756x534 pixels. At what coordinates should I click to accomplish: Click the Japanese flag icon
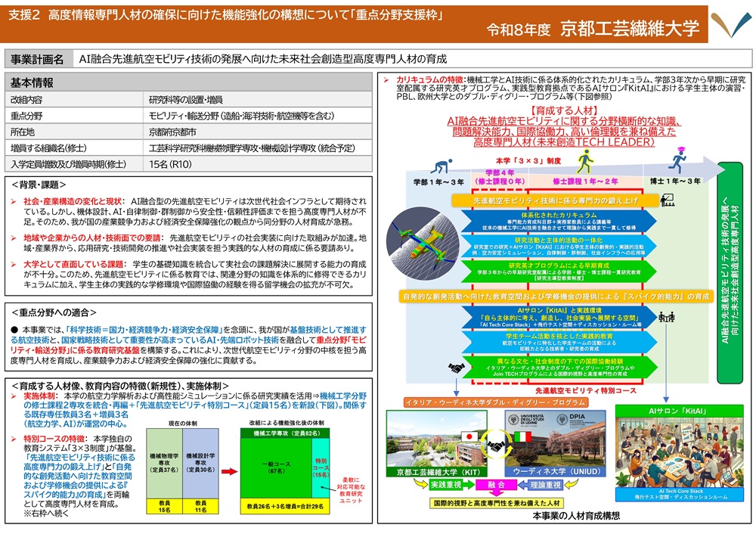(x=469, y=437)
